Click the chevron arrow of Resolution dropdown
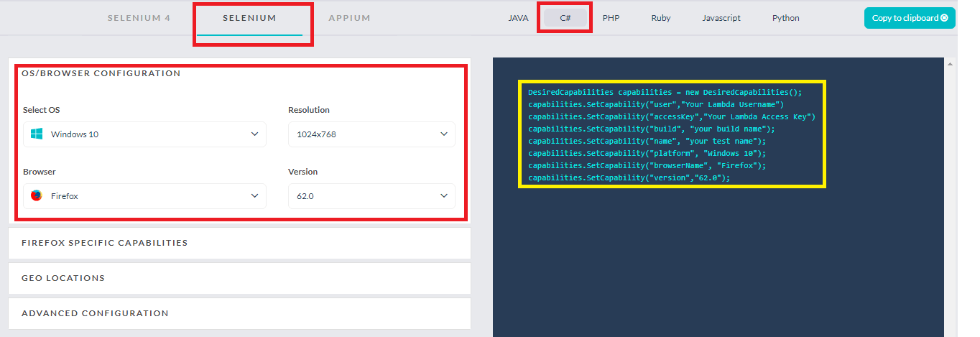This screenshot has width=980, height=337. 443,134
